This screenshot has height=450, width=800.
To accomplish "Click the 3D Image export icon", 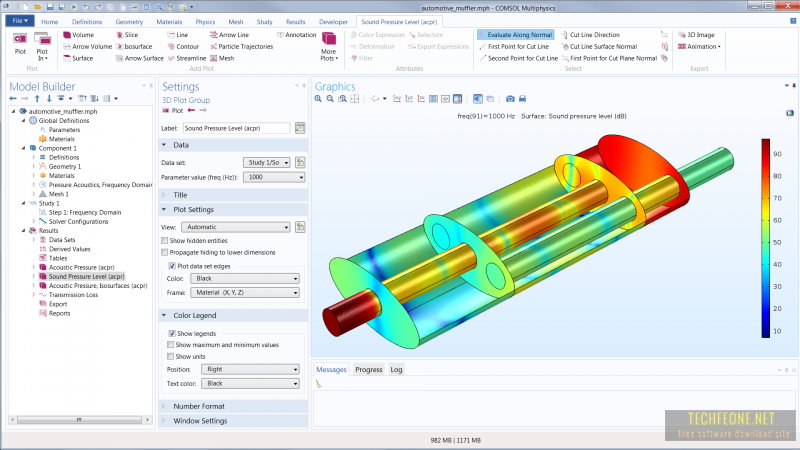I will [696, 35].
